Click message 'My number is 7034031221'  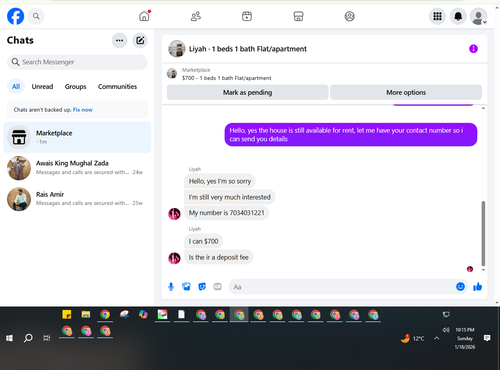[227, 213]
